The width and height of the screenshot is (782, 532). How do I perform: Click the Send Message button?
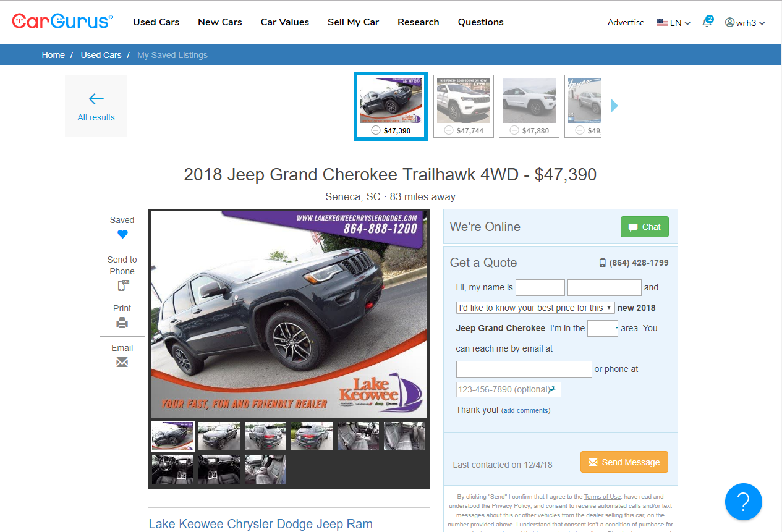click(624, 462)
